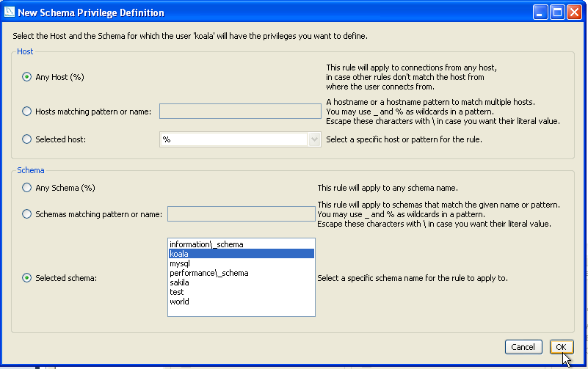This screenshot has height=369, width=588.
Task: Click the schemas matching pattern text field
Action: (x=241, y=214)
